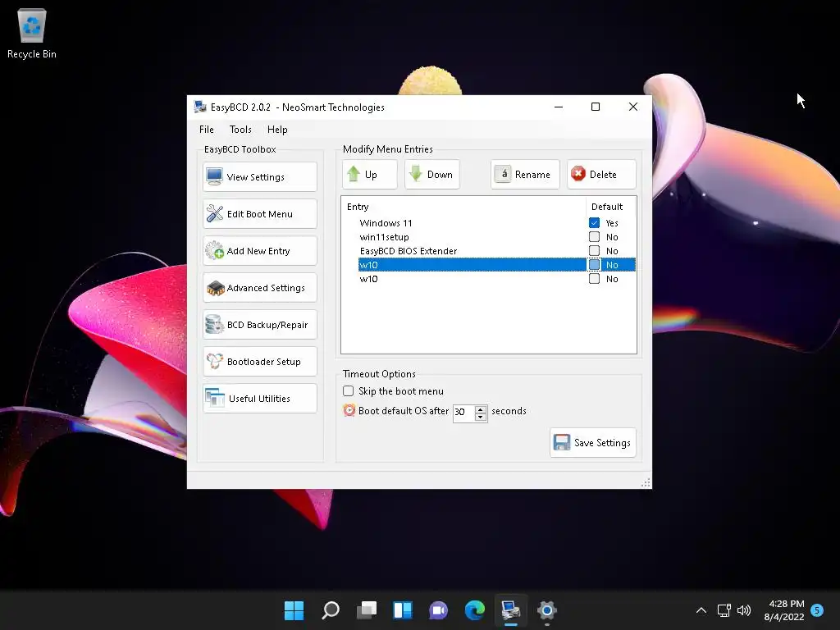This screenshot has width=840, height=630.
Task: Set EasyBCD BIOS Extender as default
Action: 594,251
